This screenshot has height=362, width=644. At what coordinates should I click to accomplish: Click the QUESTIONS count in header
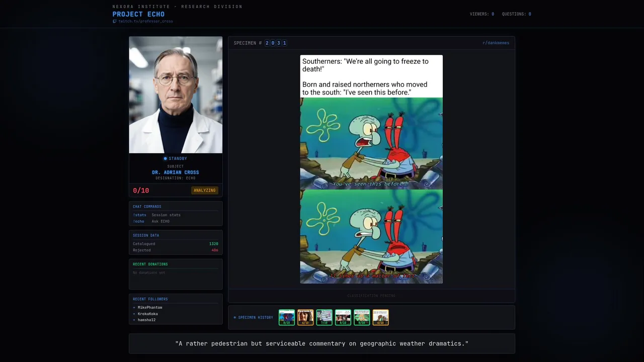point(530,14)
